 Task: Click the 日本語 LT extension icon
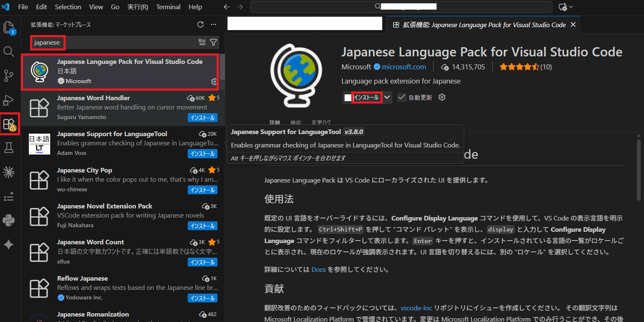(x=39, y=145)
